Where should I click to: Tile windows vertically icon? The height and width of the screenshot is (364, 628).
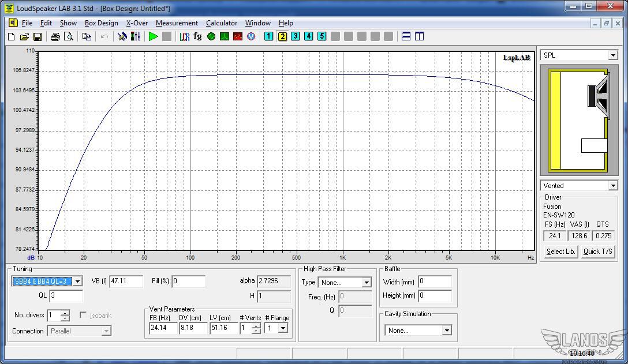tap(419, 36)
